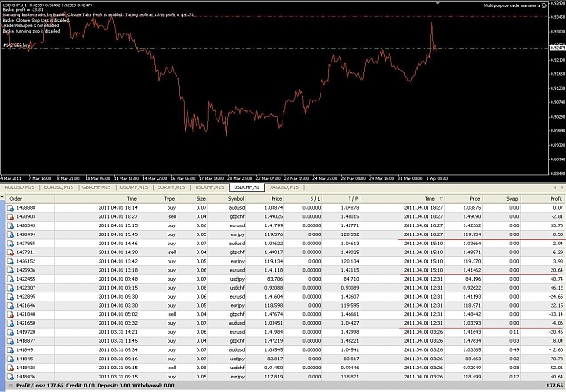Click the buy order icon for 1426152

point(11,261)
